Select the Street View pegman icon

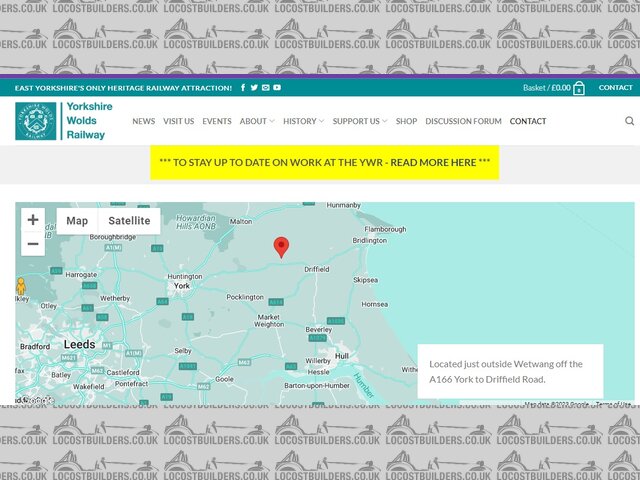coord(21,287)
